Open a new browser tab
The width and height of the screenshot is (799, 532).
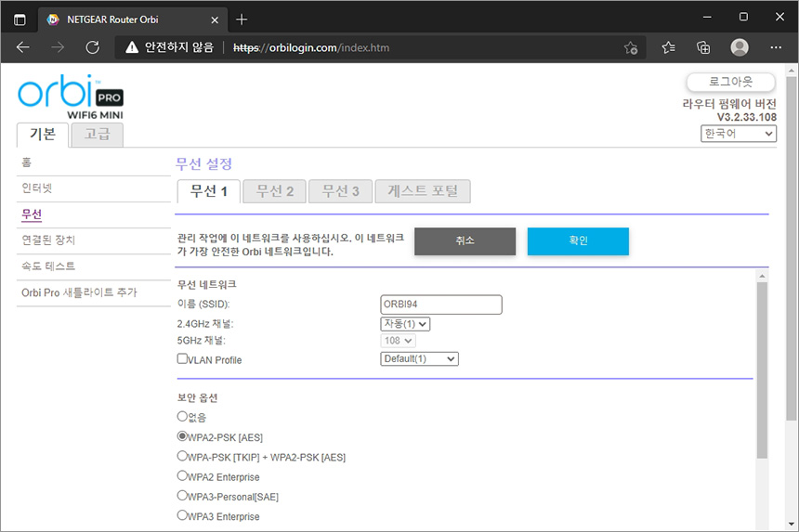point(242,19)
